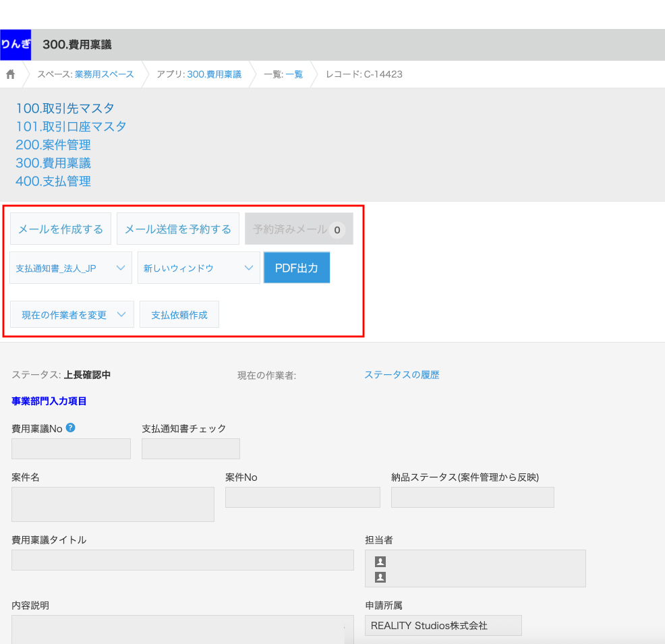Screen dimensions: 665x644
Task: Go to 200.案件管理 app
Action: [53, 144]
